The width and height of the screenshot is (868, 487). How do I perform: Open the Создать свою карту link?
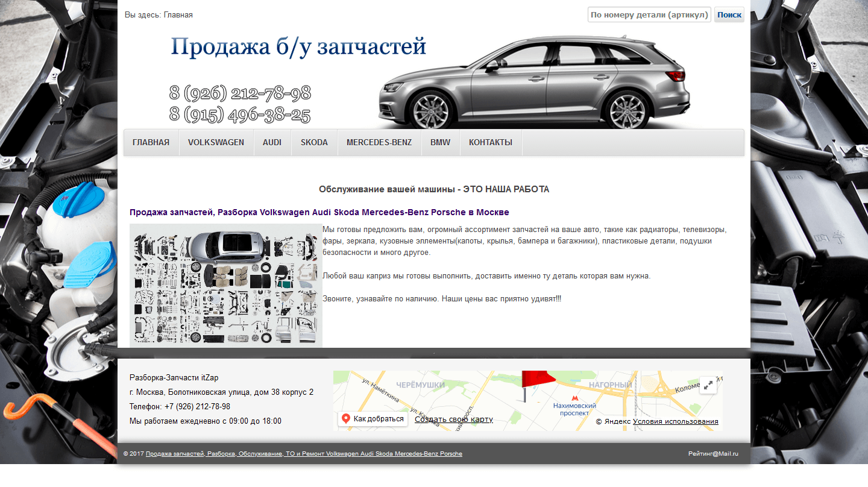click(x=454, y=419)
